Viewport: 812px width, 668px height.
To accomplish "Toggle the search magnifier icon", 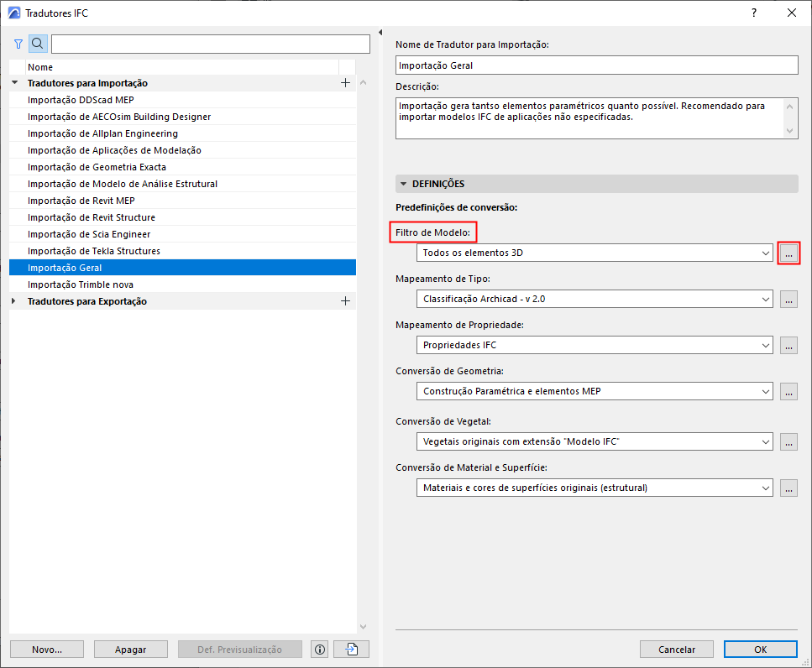I will [38, 44].
